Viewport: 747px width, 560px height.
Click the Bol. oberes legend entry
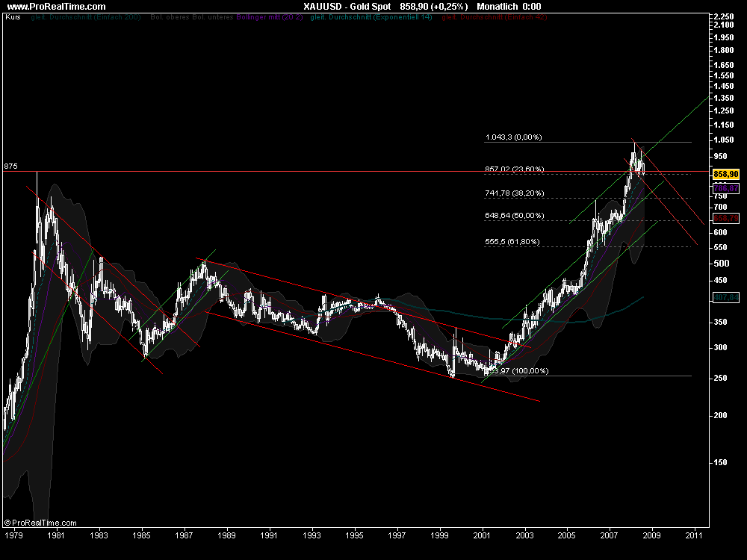170,16
